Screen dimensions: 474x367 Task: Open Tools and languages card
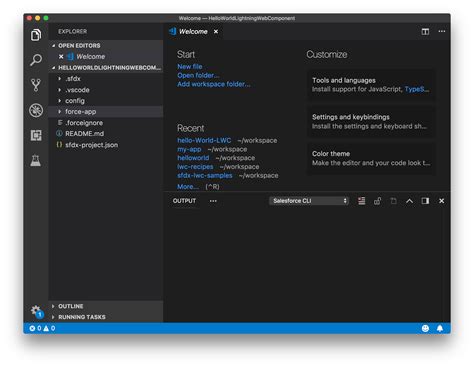[371, 85]
